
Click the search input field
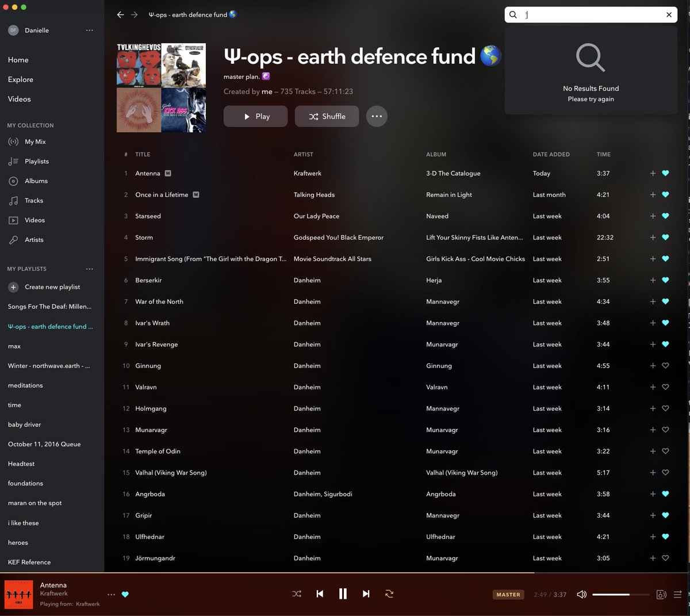tap(591, 15)
